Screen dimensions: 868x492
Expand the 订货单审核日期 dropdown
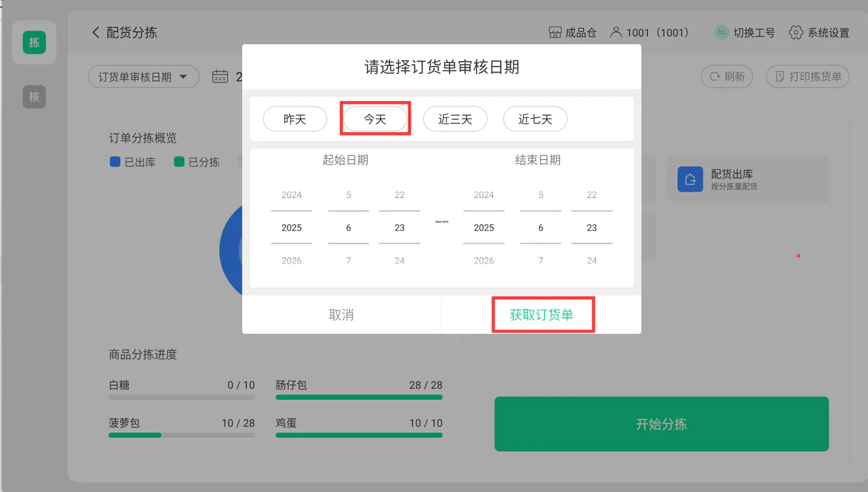click(x=144, y=77)
